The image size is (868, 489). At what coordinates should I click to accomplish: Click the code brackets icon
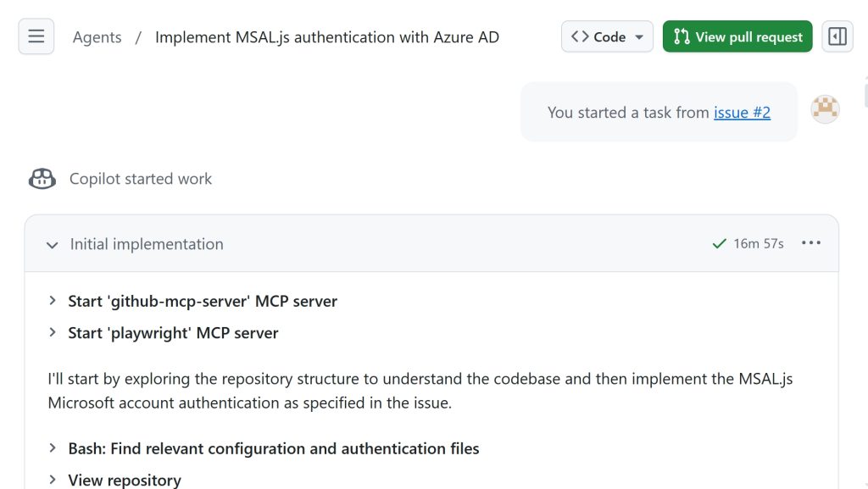[x=580, y=36]
